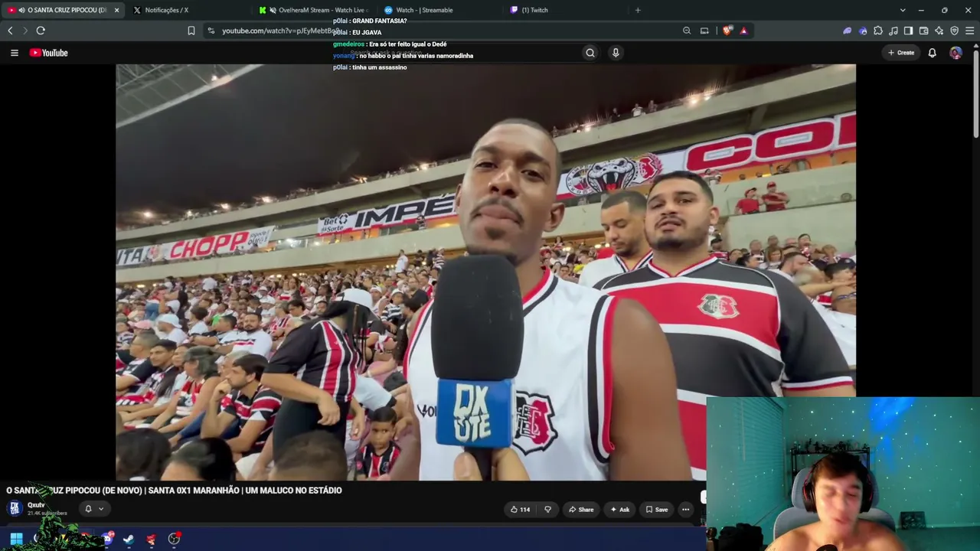Open YouTube notifications bell
Image resolution: width=980 pixels, height=551 pixels.
click(932, 53)
